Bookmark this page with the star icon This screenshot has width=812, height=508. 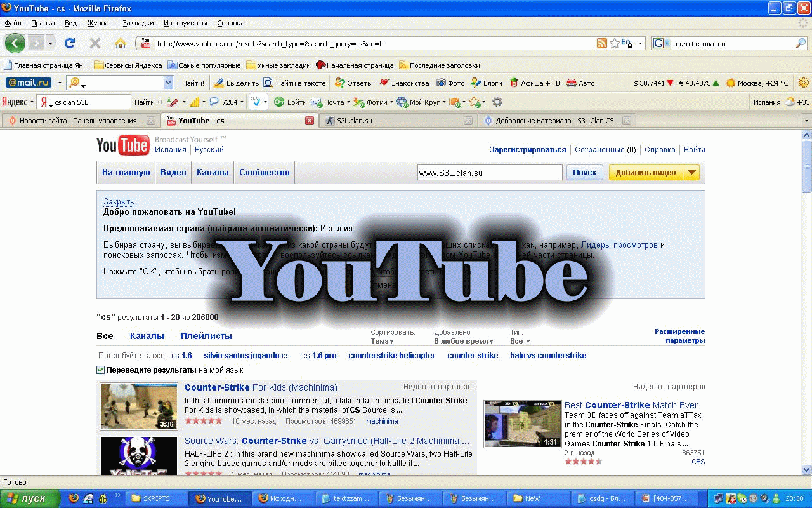pos(614,43)
